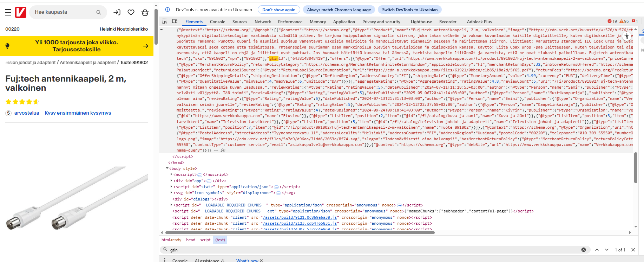Open the AI assistance drawer tab

(x=209, y=261)
